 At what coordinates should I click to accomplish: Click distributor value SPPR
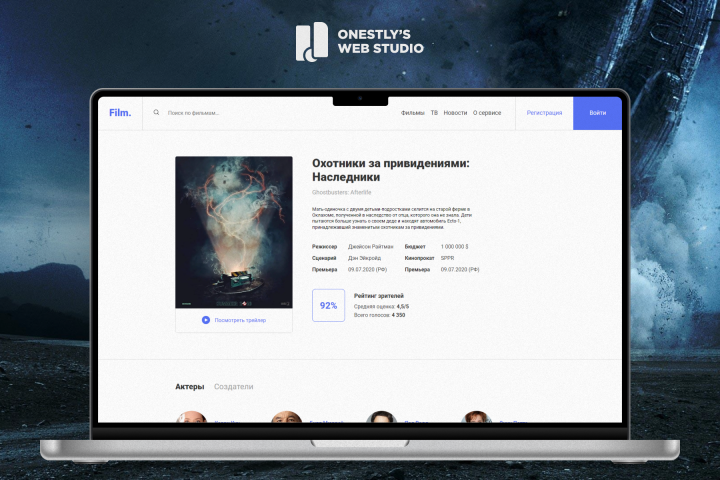click(447, 258)
